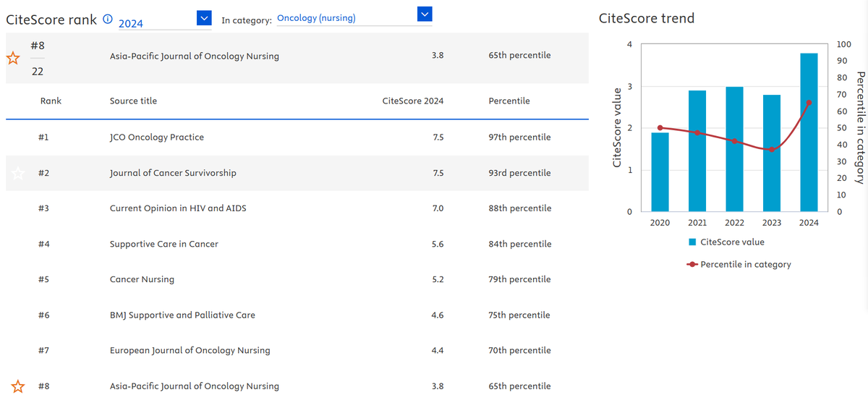868x403 pixels.
Task: Open Asia-Pacific Journal in rank #8 row
Action: tap(195, 386)
